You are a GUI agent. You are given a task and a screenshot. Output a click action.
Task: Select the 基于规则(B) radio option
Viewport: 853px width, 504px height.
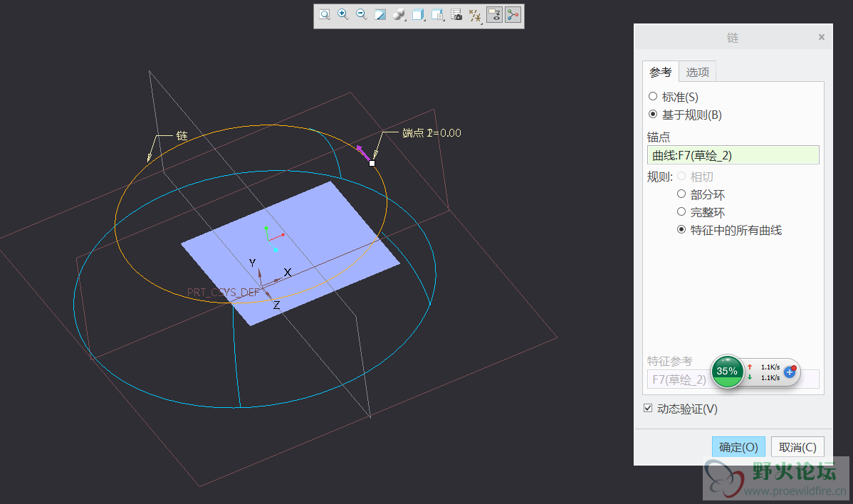pyautogui.click(x=653, y=114)
